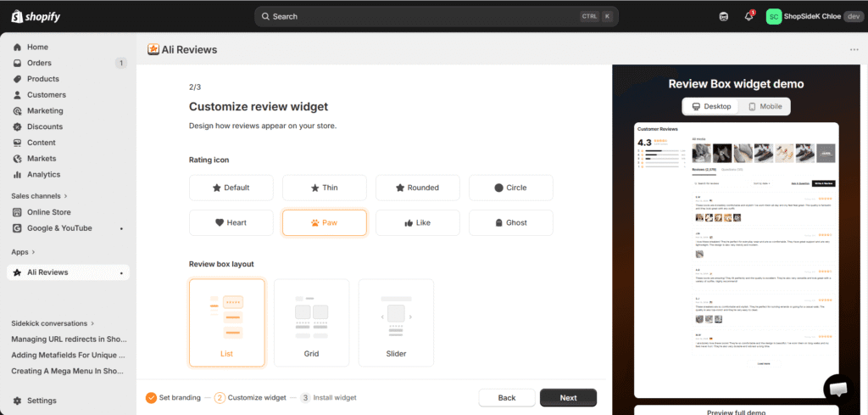The width and height of the screenshot is (868, 415).
Task: Expand Sidekick conversations
Action: [x=53, y=323]
